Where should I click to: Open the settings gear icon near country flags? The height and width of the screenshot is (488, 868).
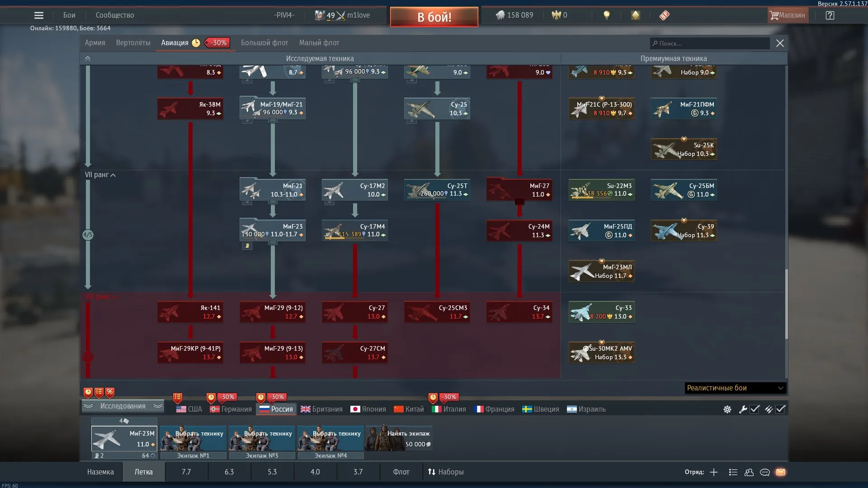coord(727,409)
